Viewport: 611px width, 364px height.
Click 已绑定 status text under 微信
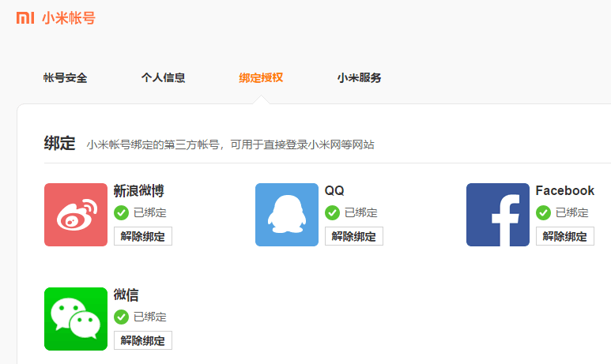coord(150,317)
